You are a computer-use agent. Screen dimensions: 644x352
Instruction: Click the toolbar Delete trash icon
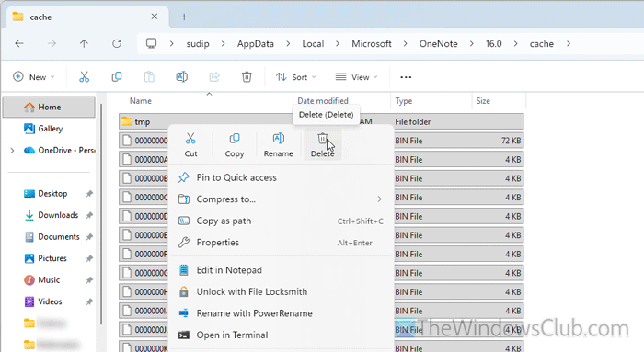tap(247, 76)
